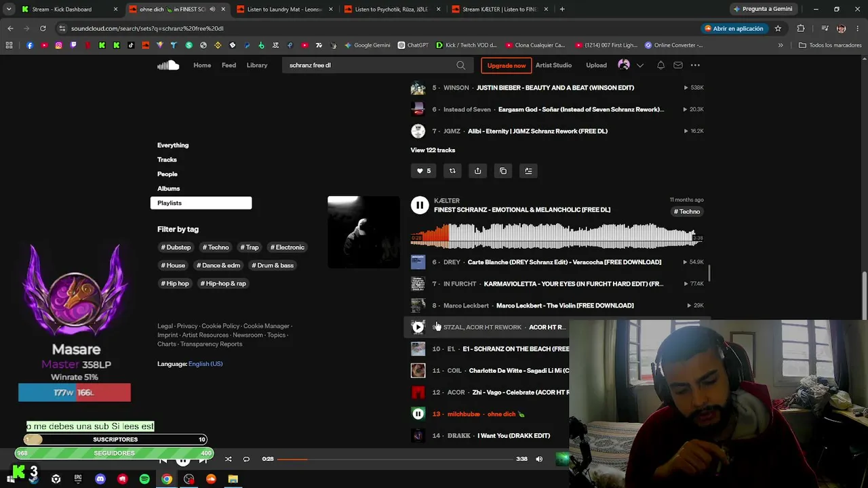The height and width of the screenshot is (488, 868).
Task: Filter by the Dubstep tag
Action: pos(176,247)
